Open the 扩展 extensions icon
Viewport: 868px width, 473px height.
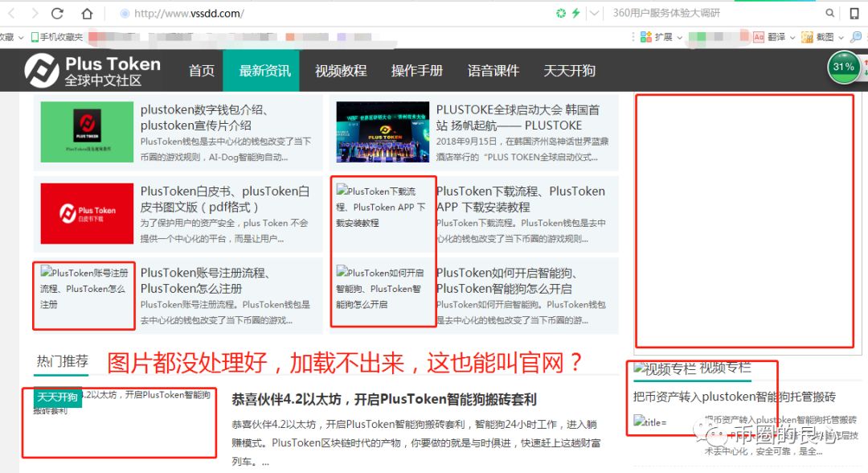tap(645, 37)
